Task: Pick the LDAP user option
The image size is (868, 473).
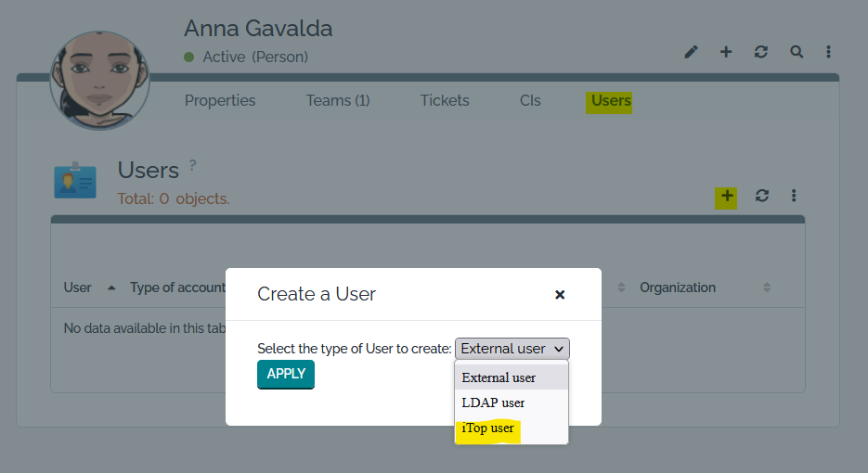Action: 493,403
